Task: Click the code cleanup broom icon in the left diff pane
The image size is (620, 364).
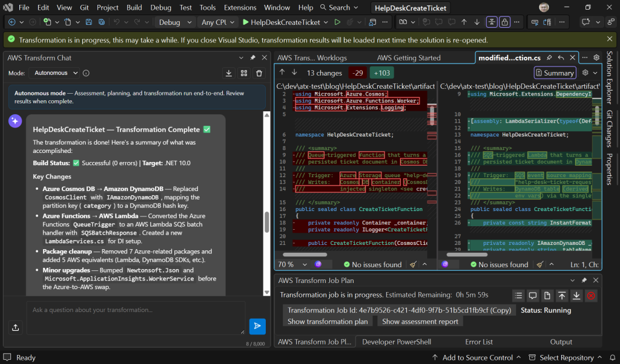Action: point(413,264)
